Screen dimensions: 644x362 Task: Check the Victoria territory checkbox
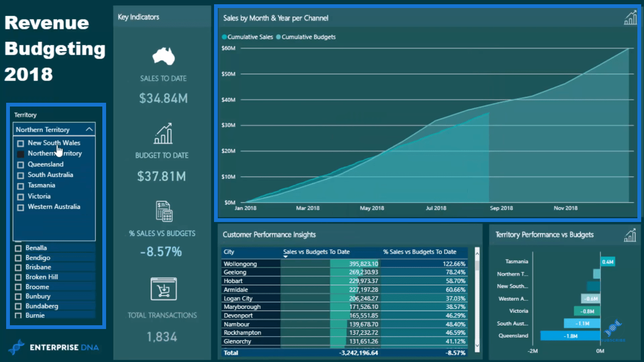(20, 197)
